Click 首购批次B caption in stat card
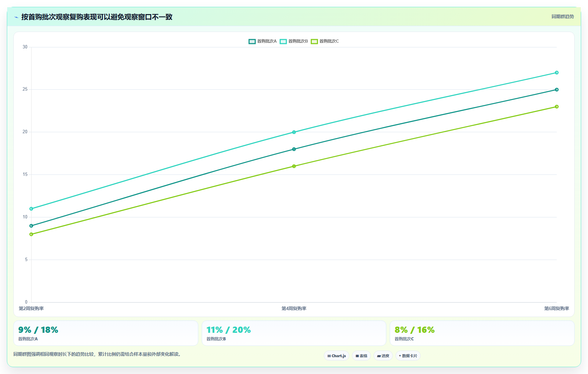 [x=216, y=339]
